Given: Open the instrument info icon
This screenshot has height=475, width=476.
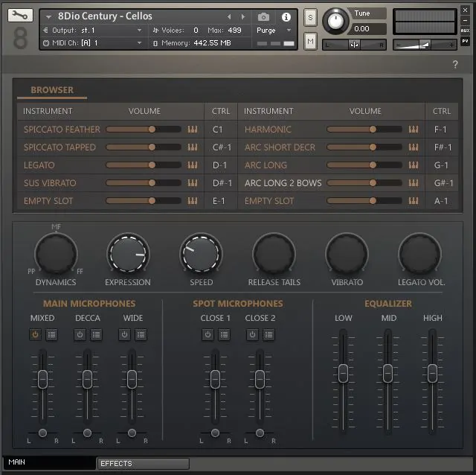Looking at the screenshot, I should [x=286, y=17].
